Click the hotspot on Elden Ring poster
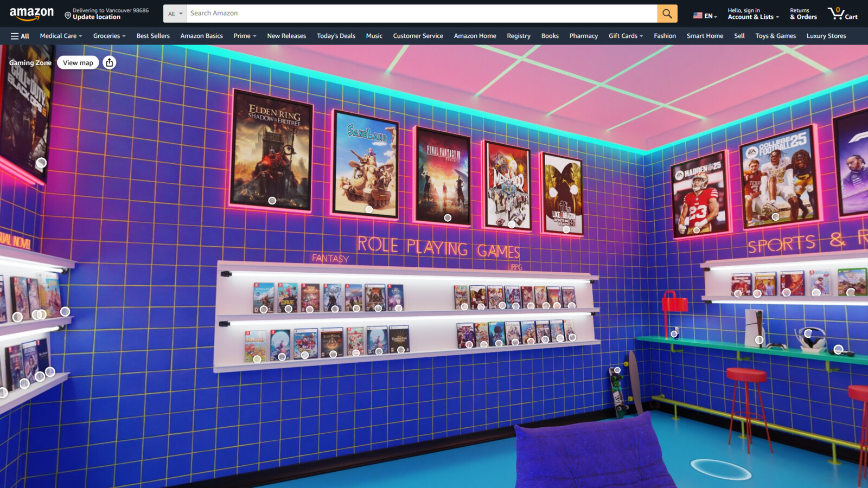 [x=272, y=201]
